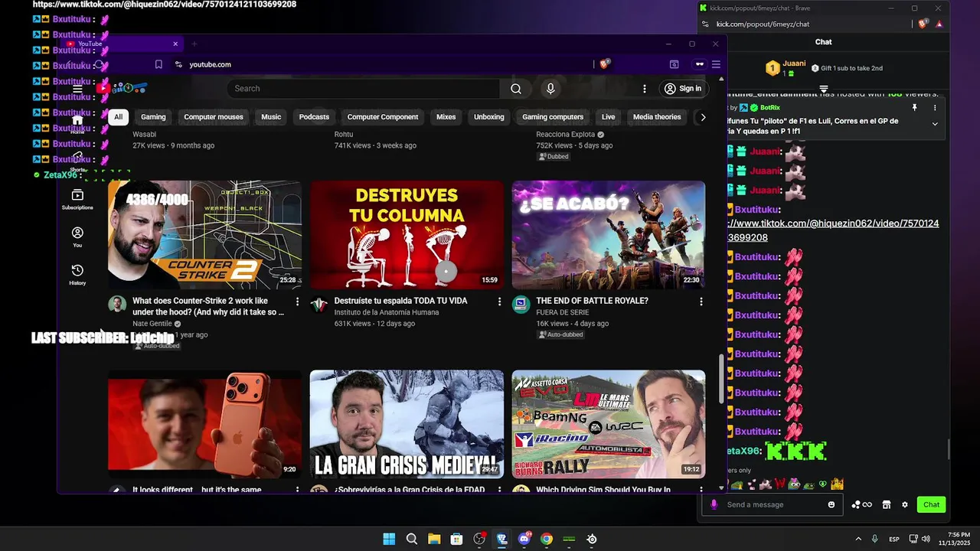Viewport: 980px width, 551px height.
Task: Open options for Destruíste tu espalda video
Action: pyautogui.click(x=499, y=302)
